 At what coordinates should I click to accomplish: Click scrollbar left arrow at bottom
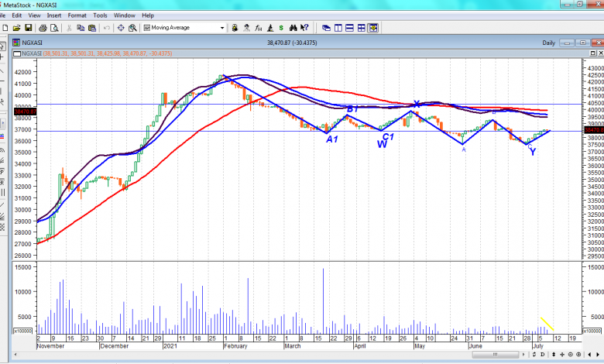point(15,355)
